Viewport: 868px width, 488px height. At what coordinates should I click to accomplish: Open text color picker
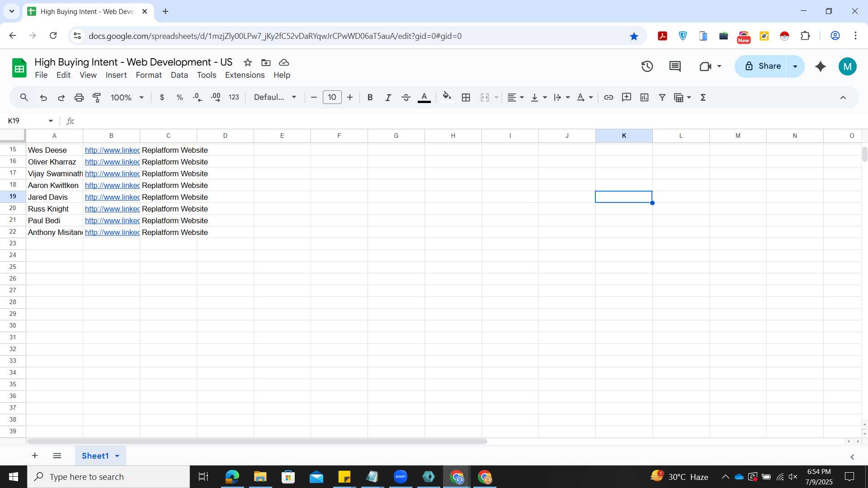pos(424,97)
